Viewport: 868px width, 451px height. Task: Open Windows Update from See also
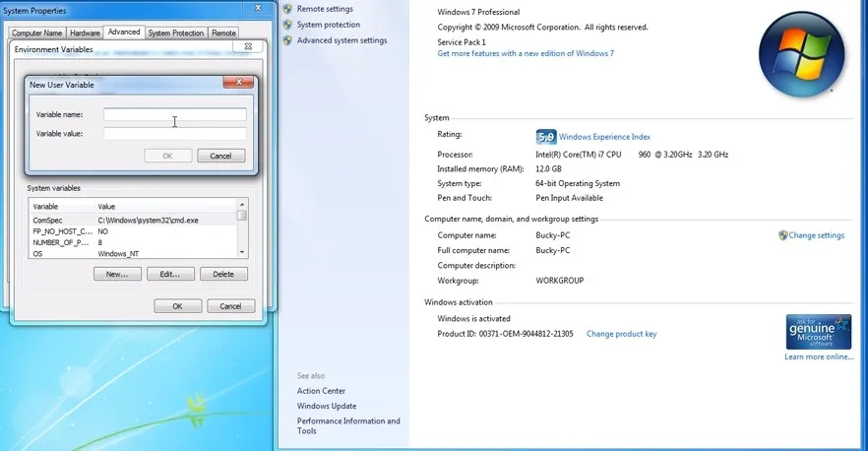(327, 406)
